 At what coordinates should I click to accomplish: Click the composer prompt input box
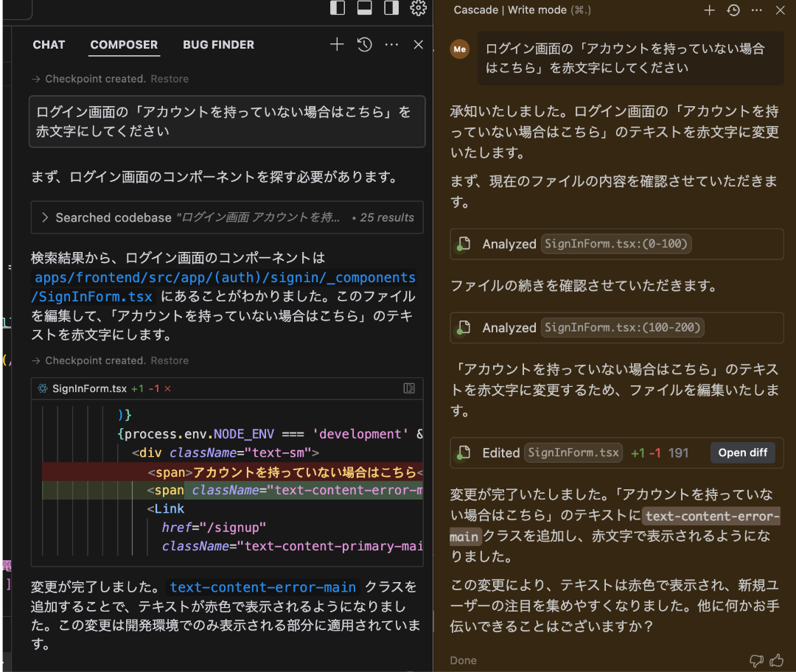pos(227,122)
